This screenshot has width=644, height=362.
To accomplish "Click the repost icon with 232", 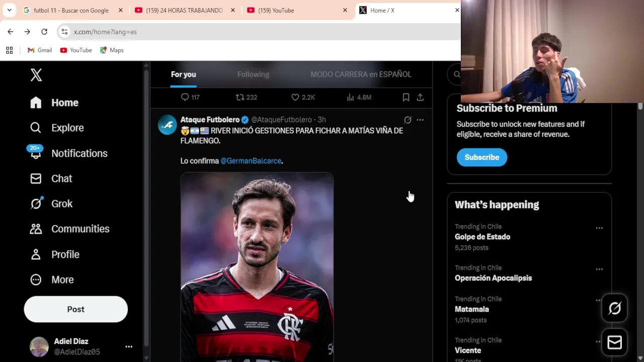I will (240, 97).
